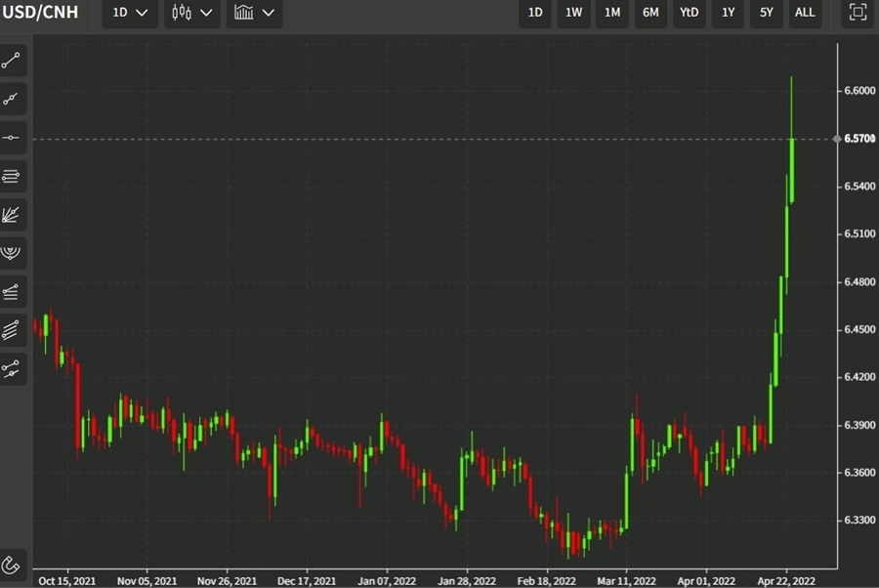The image size is (879, 588).
Task: Click the 6.4800 price axis label
Action: pyautogui.click(x=859, y=281)
